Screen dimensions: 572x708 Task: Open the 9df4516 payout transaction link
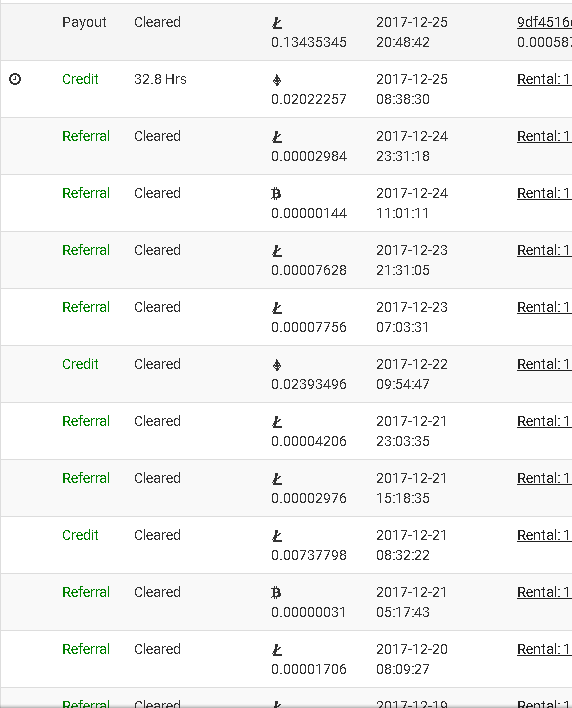pyautogui.click(x=544, y=22)
